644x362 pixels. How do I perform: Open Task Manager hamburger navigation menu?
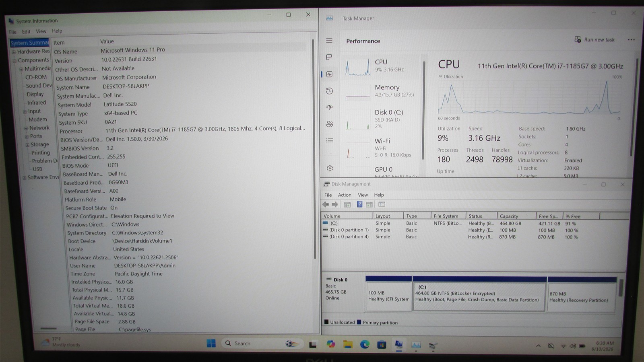329,41
